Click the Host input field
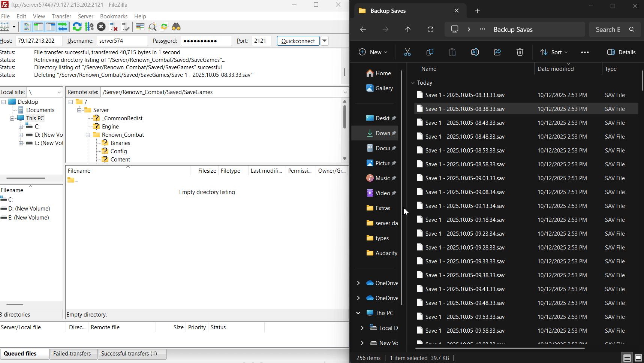Viewport: 644px width, 363px height. (x=38, y=41)
